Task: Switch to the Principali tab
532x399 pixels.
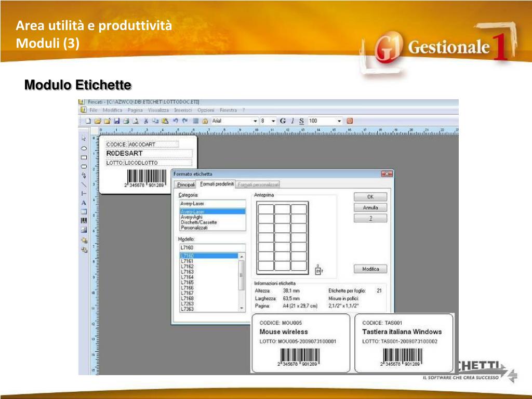Action: tap(186, 184)
